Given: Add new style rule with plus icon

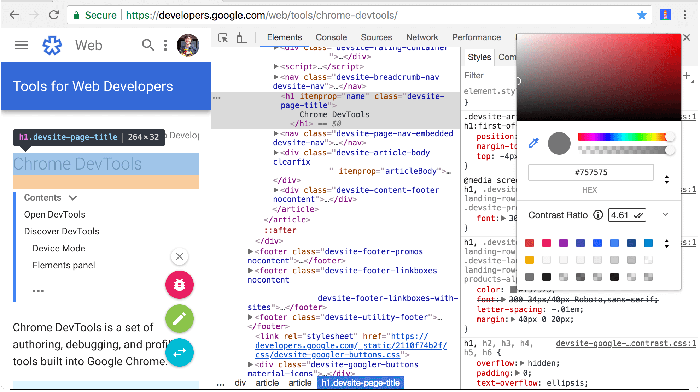Looking at the screenshot, I should point(687,76).
